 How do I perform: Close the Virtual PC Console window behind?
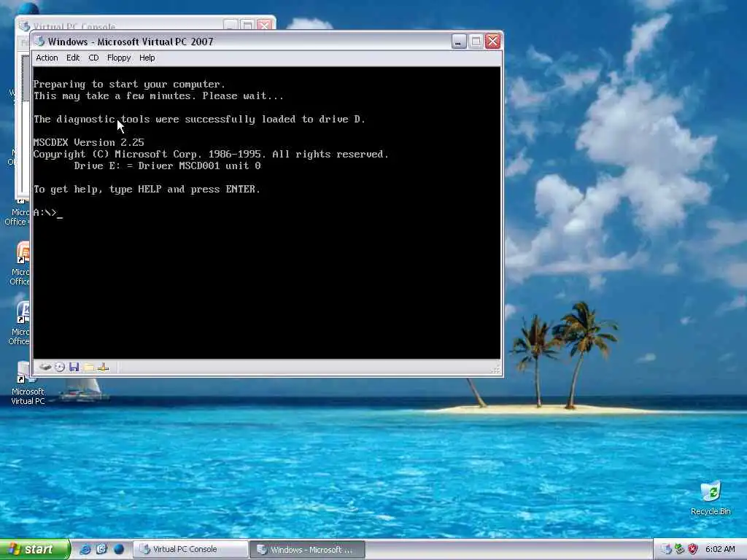264,25
